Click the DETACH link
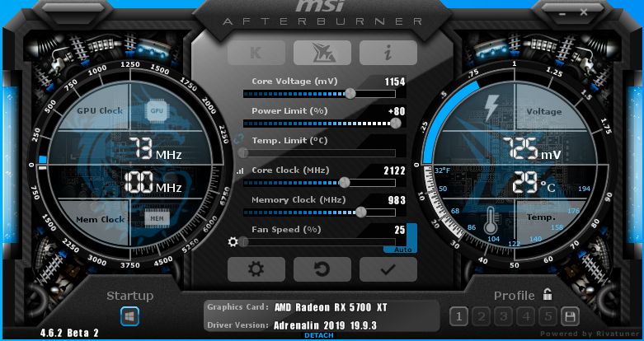This screenshot has height=341, width=644. point(319,336)
